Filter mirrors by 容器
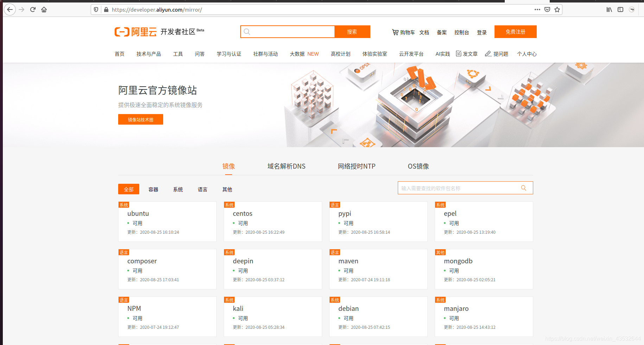This screenshot has width=644, height=345. click(153, 189)
